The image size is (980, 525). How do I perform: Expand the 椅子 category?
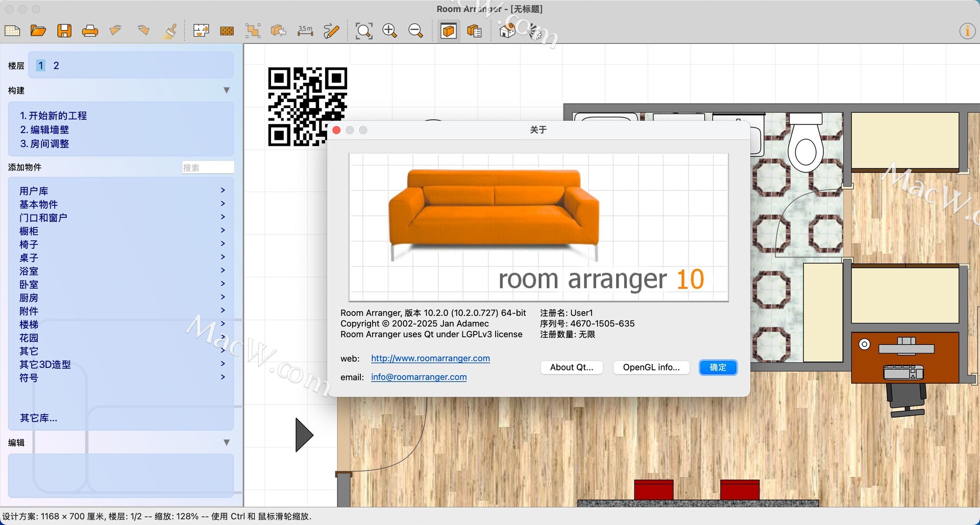[x=122, y=244]
